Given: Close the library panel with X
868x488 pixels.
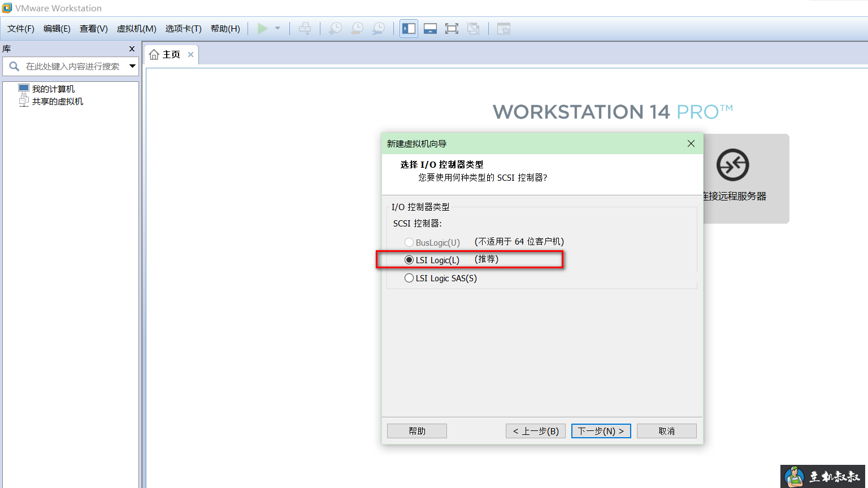Looking at the screenshot, I should (132, 49).
